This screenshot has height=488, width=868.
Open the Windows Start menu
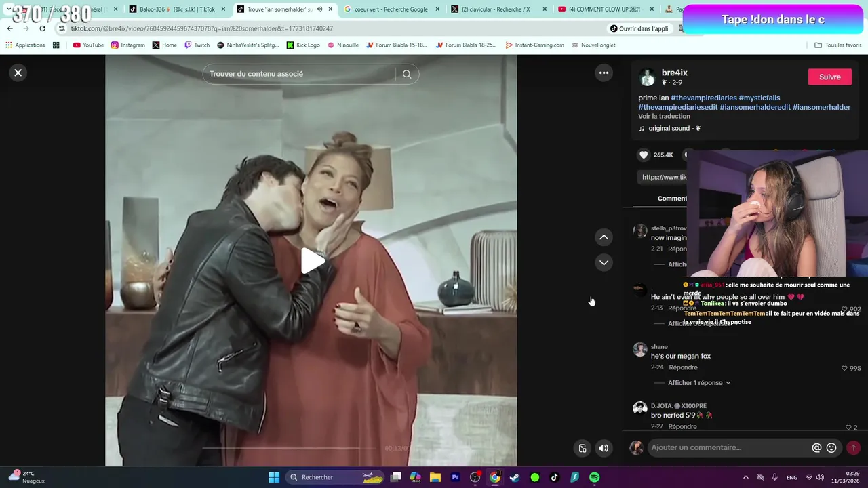click(x=274, y=477)
